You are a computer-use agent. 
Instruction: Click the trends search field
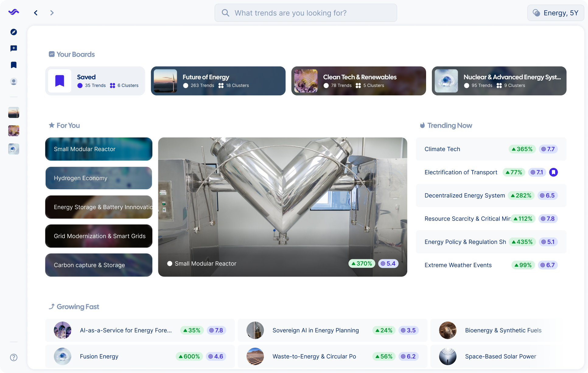pyautogui.click(x=306, y=13)
